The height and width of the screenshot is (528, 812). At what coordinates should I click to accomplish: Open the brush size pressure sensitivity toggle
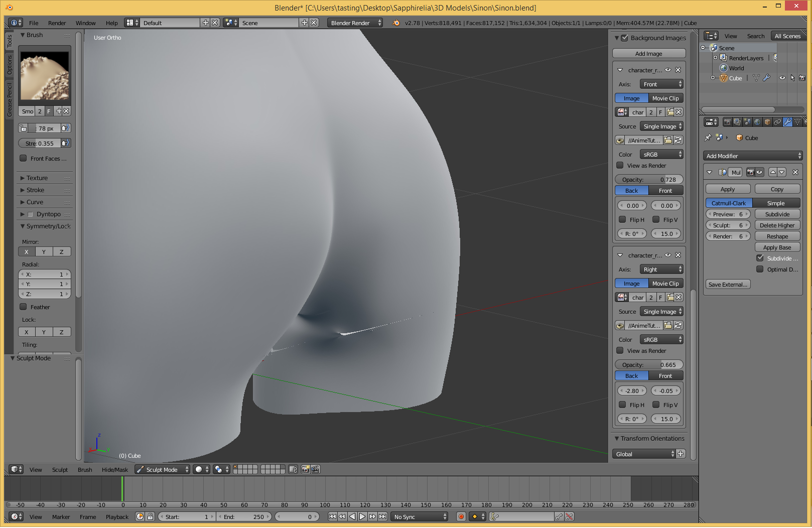point(65,128)
